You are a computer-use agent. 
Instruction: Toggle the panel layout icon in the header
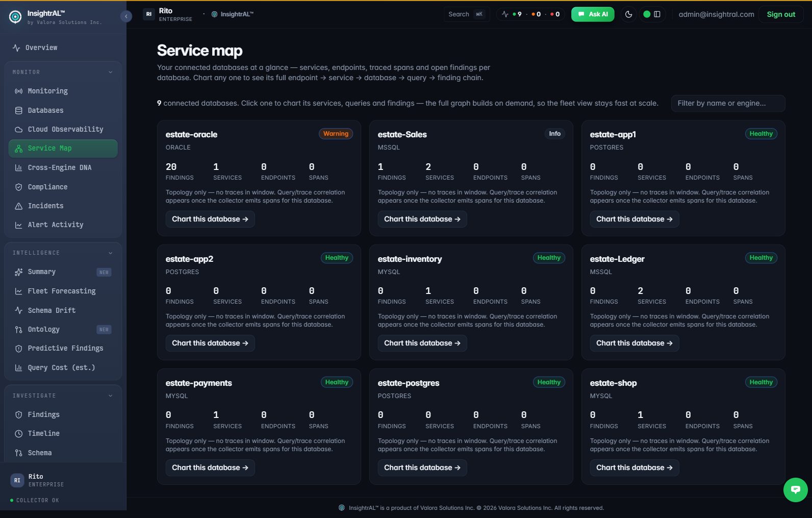pyautogui.click(x=657, y=14)
